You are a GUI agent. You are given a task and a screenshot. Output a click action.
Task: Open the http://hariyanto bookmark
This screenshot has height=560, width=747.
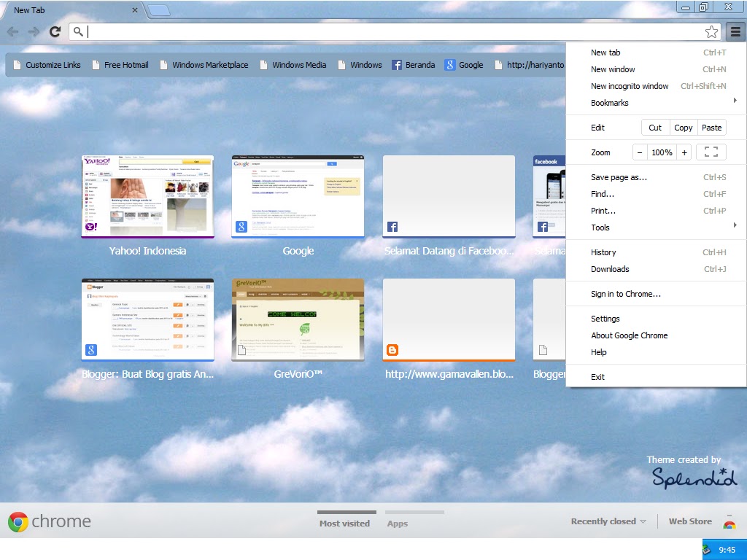(529, 65)
